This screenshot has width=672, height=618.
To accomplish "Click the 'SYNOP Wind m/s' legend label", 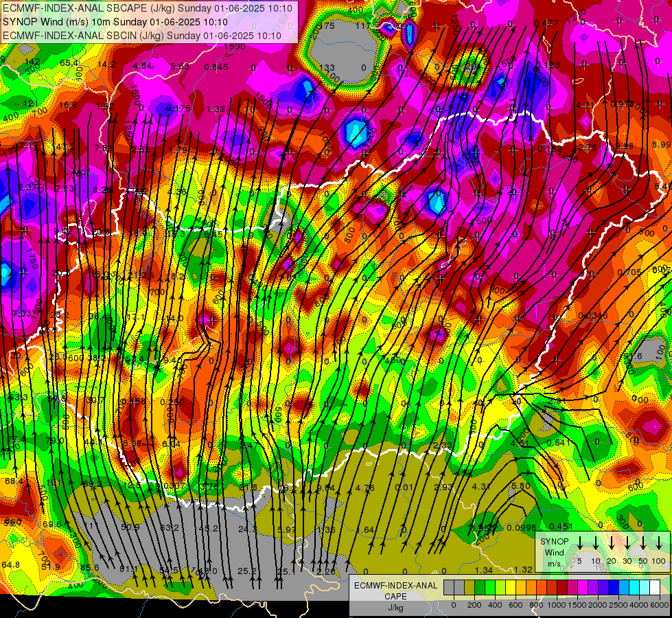I will [x=554, y=552].
